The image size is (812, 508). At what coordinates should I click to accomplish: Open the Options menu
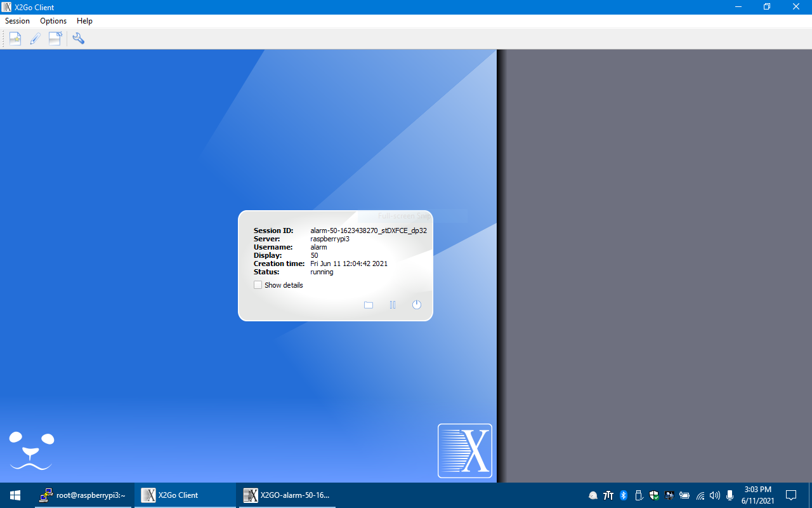tap(53, 21)
